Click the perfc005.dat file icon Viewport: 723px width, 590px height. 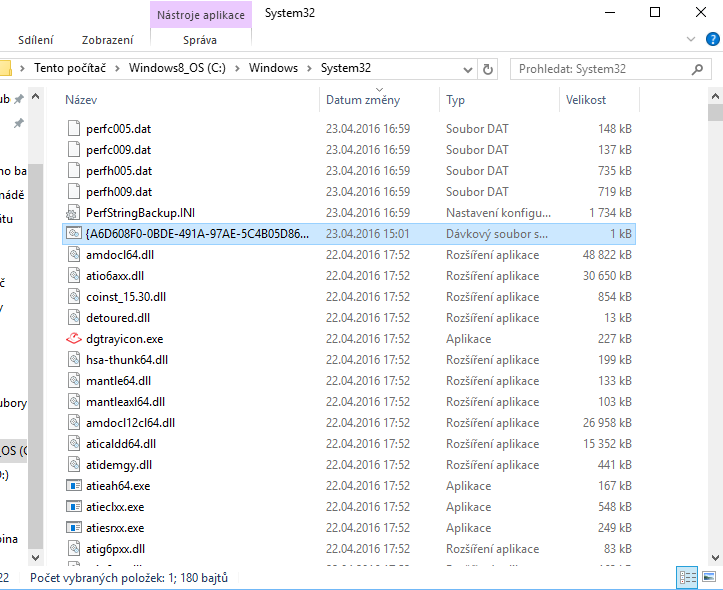coord(74,128)
